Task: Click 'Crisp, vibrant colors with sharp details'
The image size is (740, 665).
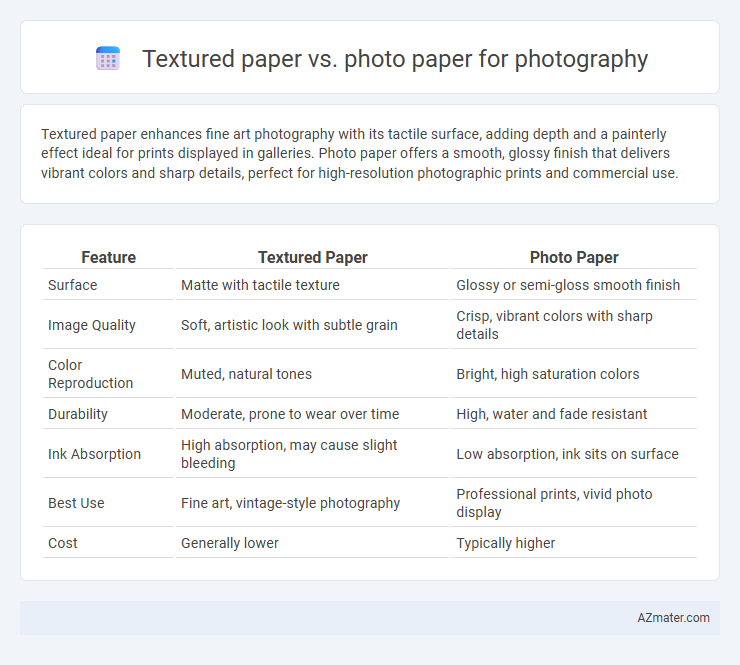Action: [555, 325]
